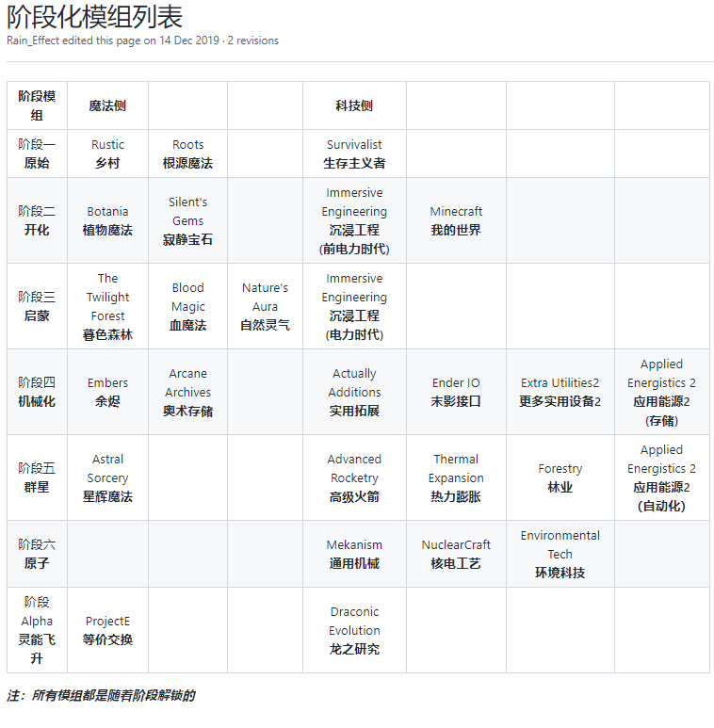Click the NuclearCraft 核电工艺 cell
Image resolution: width=714 pixels, height=728 pixels.
coord(456,554)
